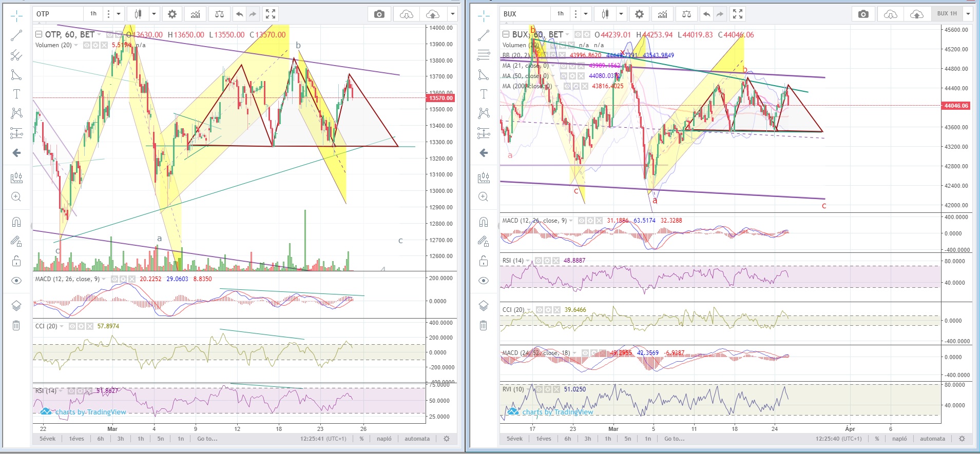Screen dimensions: 980x454
Task: Open the candle bar style dropdown on OTP chart
Action: point(153,14)
